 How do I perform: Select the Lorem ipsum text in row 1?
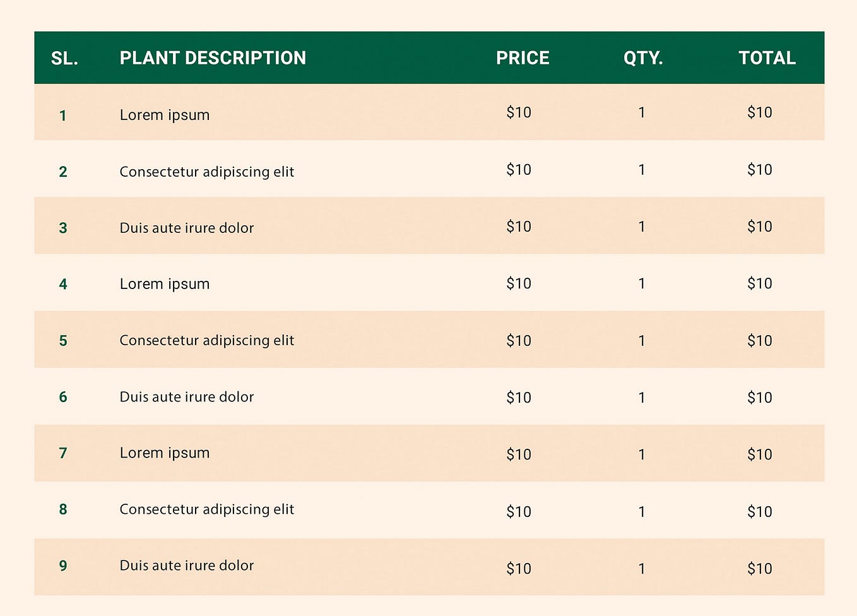[x=165, y=115]
